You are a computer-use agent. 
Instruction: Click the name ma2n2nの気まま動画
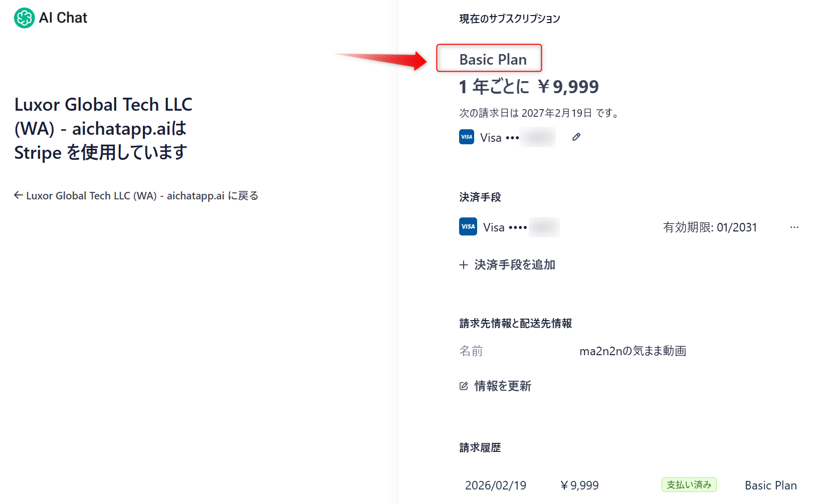point(633,351)
